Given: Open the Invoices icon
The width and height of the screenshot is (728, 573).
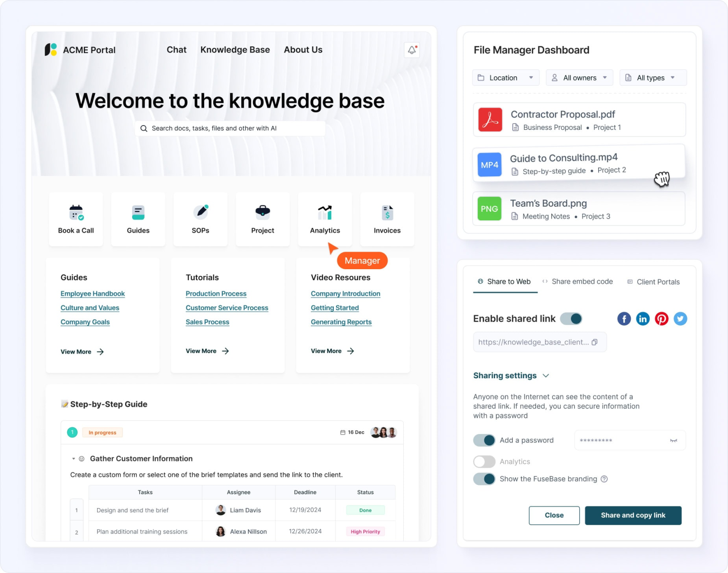Looking at the screenshot, I should 387,213.
